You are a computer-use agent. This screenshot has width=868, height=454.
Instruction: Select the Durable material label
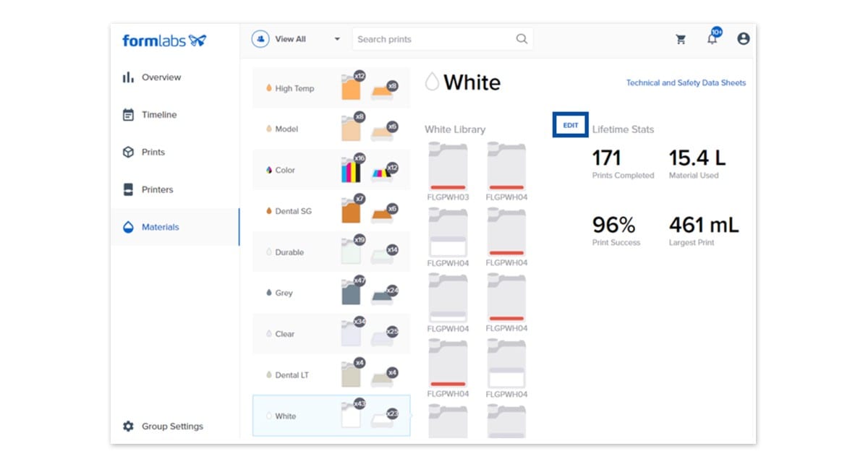pyautogui.click(x=289, y=253)
